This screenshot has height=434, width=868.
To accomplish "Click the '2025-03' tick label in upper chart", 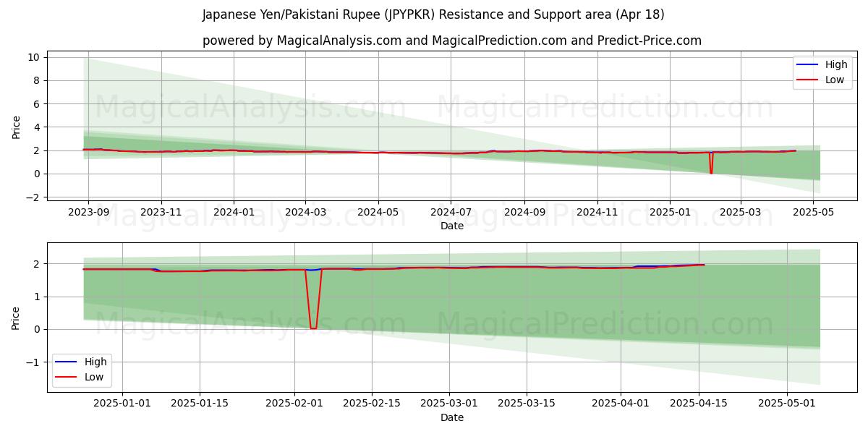I will click(x=741, y=213).
